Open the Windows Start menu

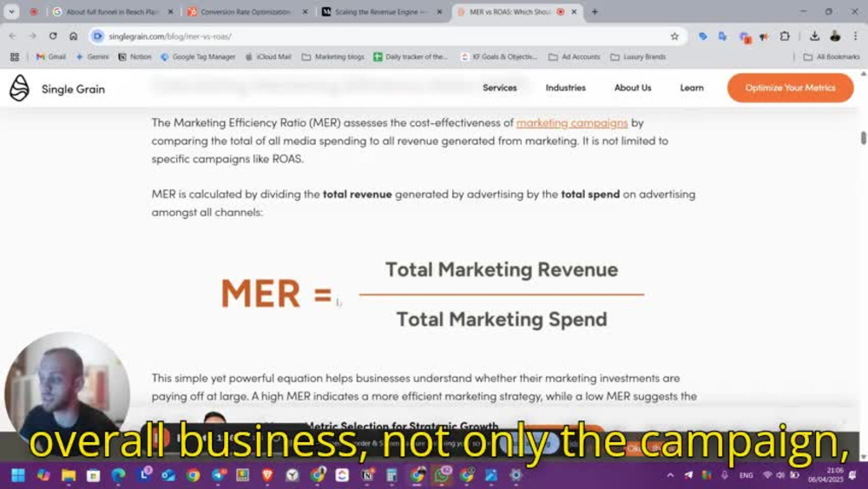point(18,475)
